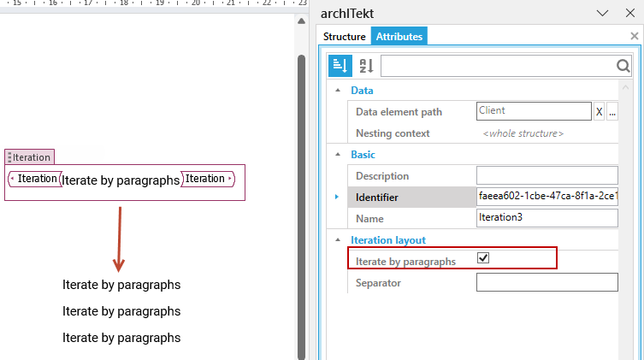Close the Attributes tab panel
644x360 pixels.
[x=634, y=36]
